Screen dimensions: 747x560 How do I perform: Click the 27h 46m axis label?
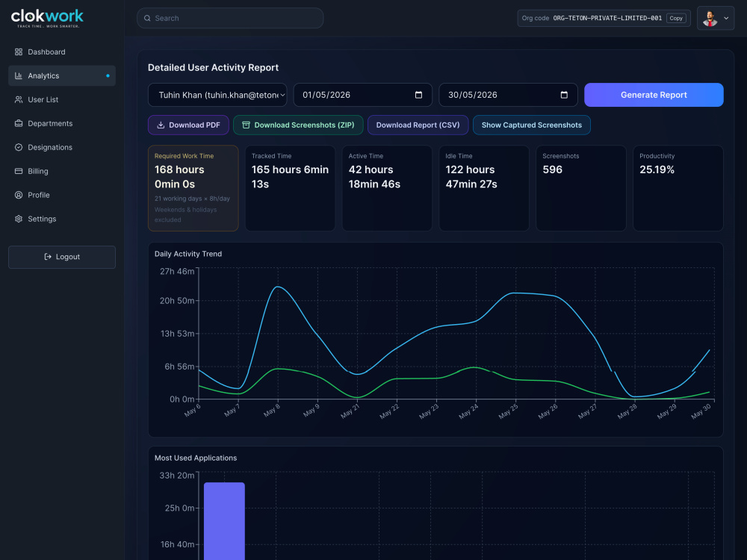coord(177,272)
